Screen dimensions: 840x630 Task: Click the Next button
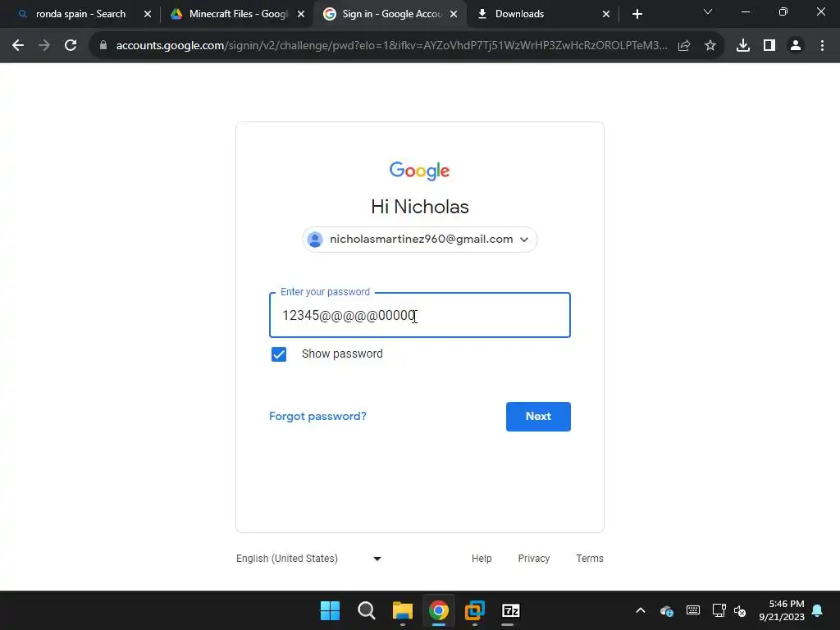pos(538,416)
